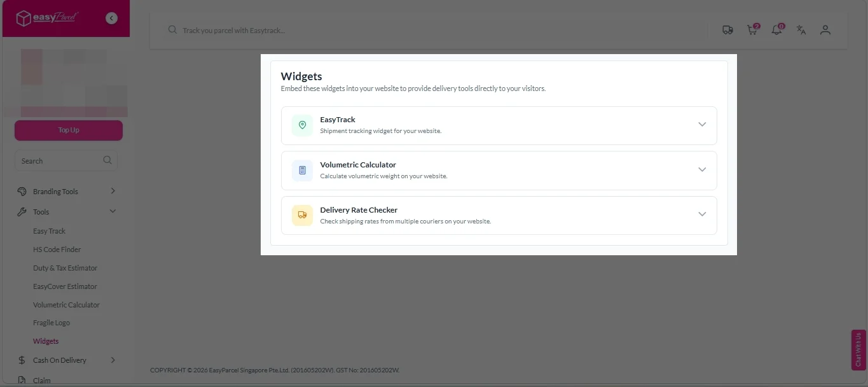Expand the Delivery Rate Checker chevron
Screen dimensions: 868x387
click(702, 215)
